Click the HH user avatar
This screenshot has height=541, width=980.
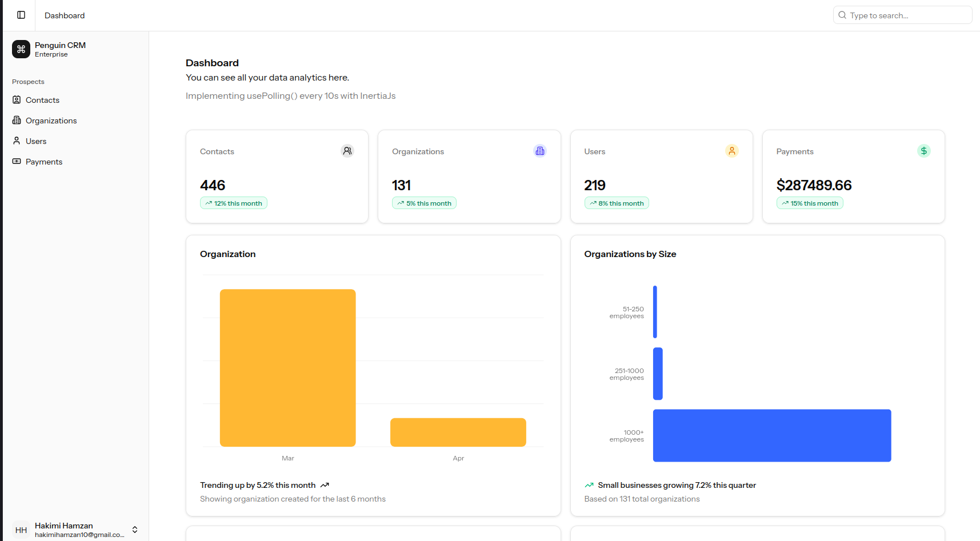click(x=21, y=530)
